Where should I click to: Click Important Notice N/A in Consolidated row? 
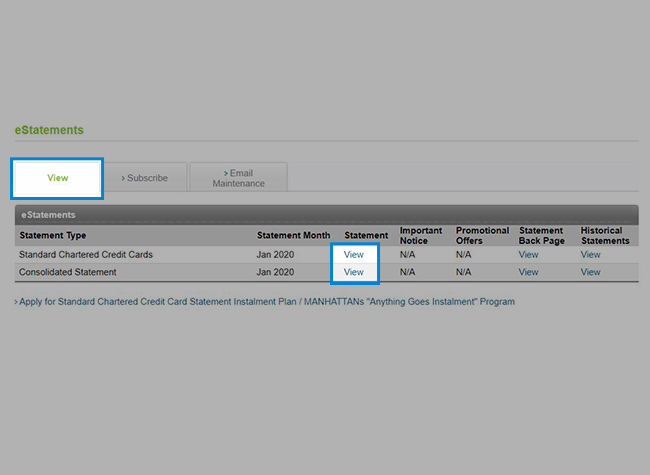tap(407, 272)
